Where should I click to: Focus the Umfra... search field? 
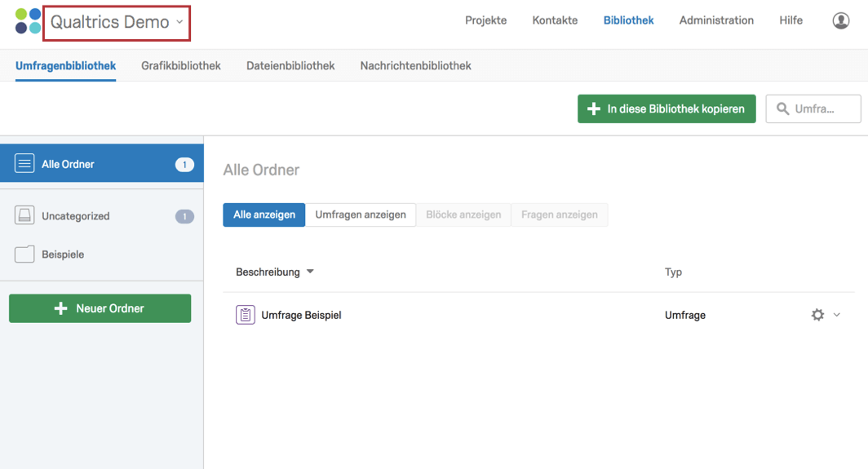point(813,108)
